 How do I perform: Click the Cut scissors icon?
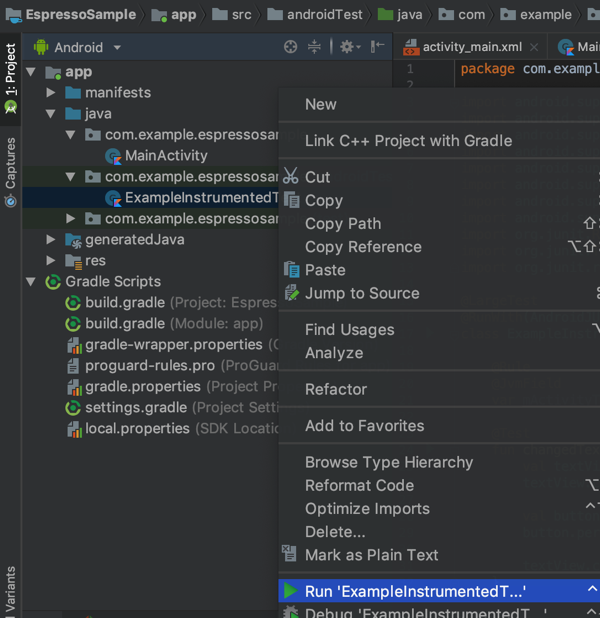click(291, 177)
